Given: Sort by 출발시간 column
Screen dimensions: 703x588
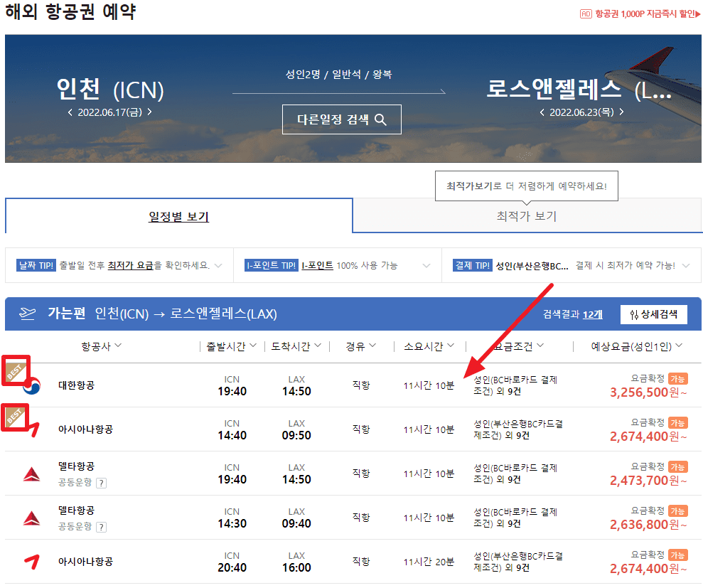Looking at the screenshot, I should (231, 346).
